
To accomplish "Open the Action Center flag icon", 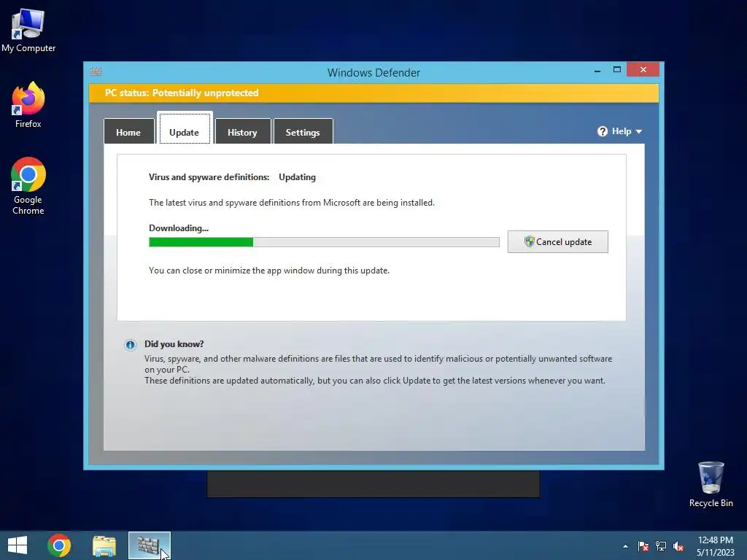I will (643, 546).
